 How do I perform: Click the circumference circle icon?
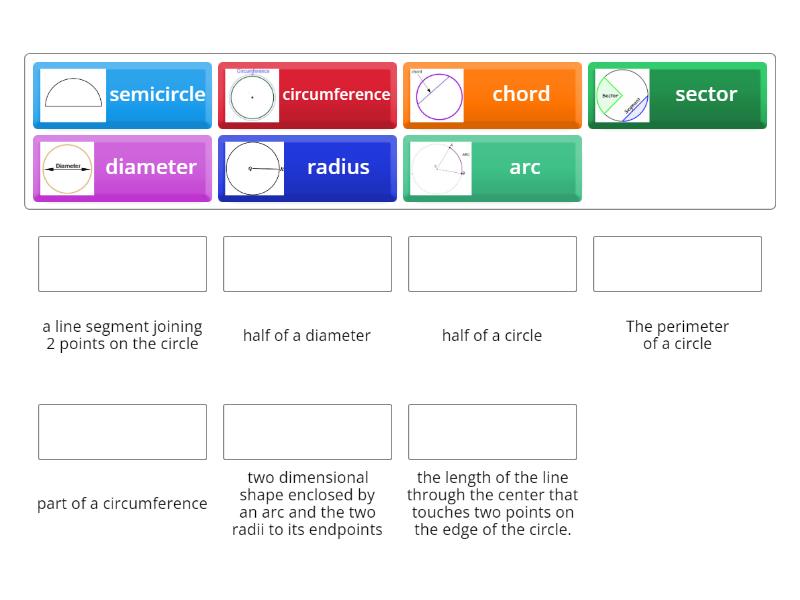(250, 94)
